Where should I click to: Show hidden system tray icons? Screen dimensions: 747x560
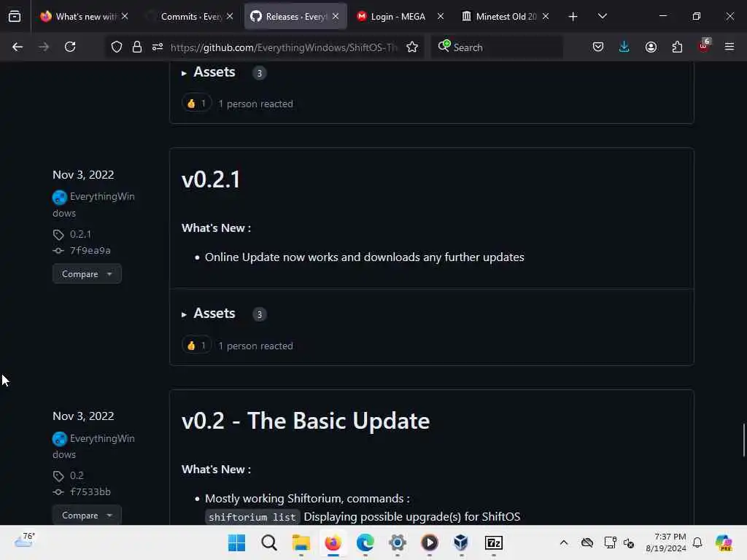tap(564, 542)
